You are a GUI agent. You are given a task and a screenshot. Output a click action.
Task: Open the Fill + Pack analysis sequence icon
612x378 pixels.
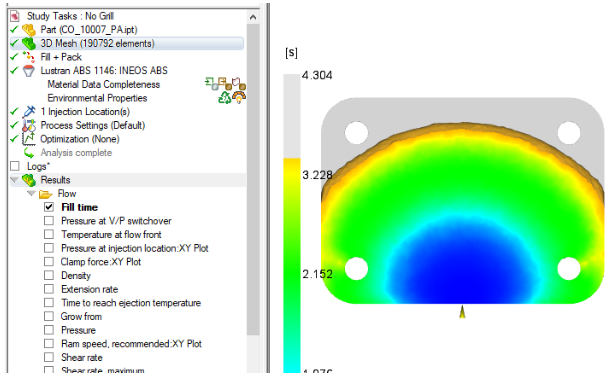pos(29,57)
